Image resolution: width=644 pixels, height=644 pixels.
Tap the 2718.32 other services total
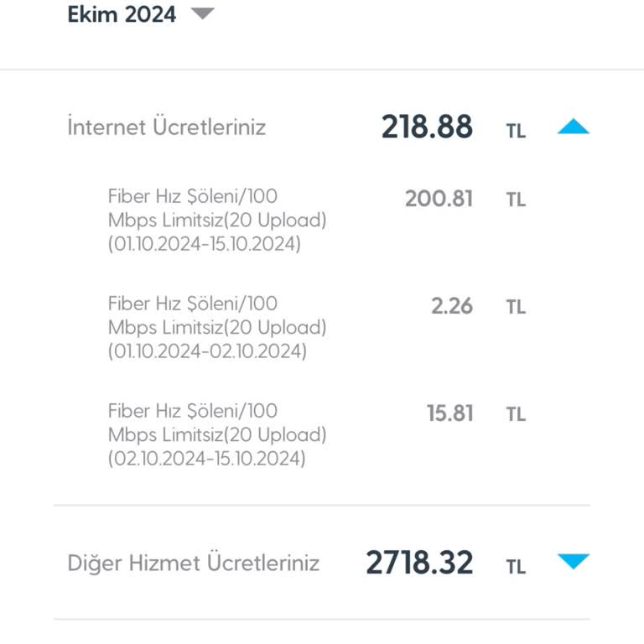(419, 563)
